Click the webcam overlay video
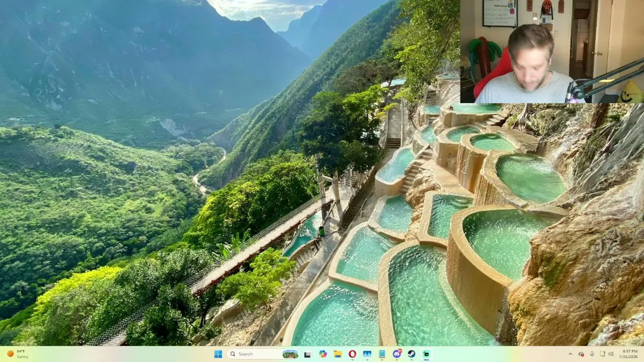Viewport: 644px width, 362px height. tap(552, 52)
